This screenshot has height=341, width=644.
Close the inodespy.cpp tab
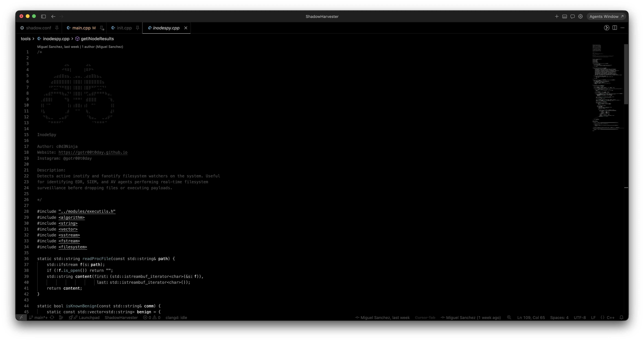186,28
